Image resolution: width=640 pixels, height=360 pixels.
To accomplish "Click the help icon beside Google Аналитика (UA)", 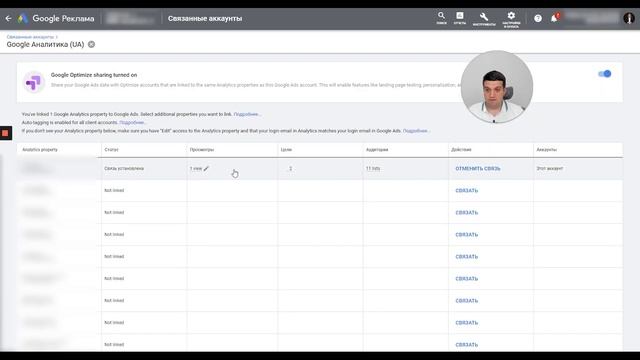I will pos(91,44).
